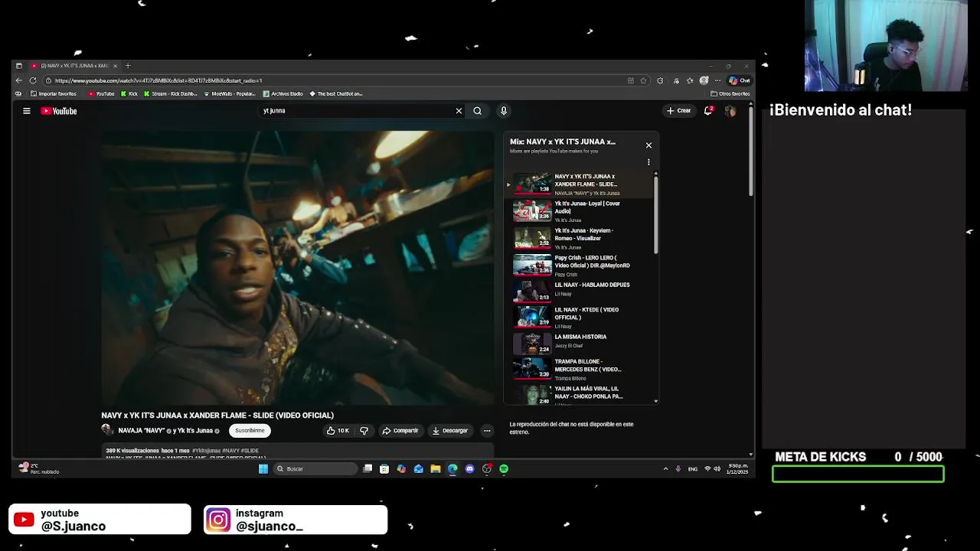Image resolution: width=980 pixels, height=551 pixels.
Task: Open the Kick bookmark in favorites bar
Action: pyautogui.click(x=129, y=94)
